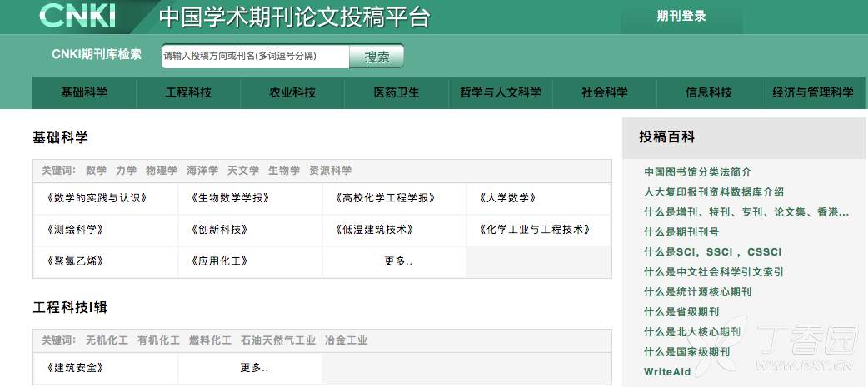Image resolution: width=868 pixels, height=387 pixels.
Task: Click the 基础科学 section heading
Action: pyautogui.click(x=60, y=137)
